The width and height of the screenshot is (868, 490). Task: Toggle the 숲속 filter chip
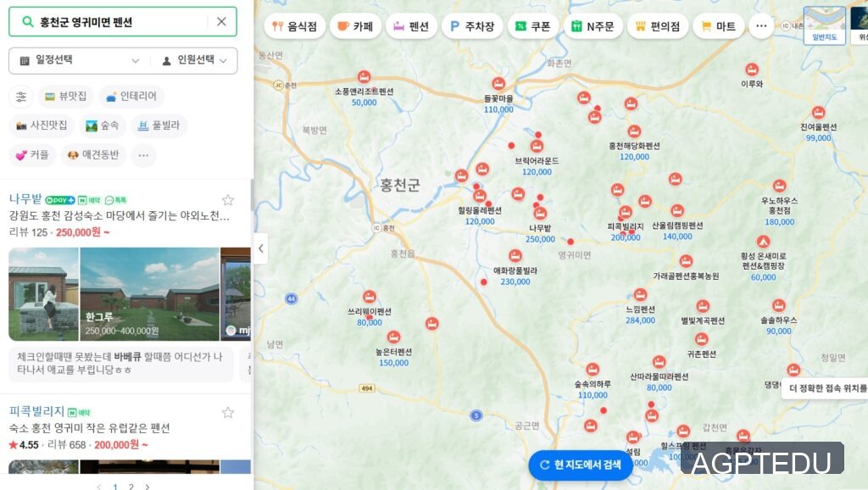click(103, 125)
